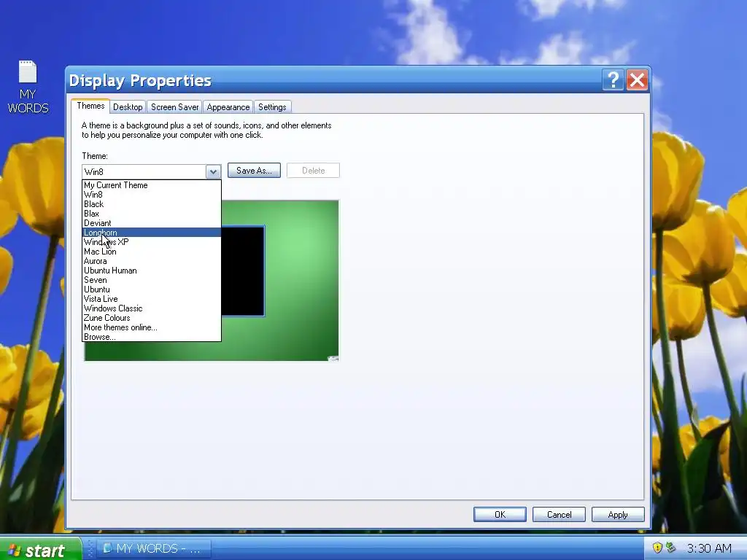Pick the Blax theme
The height and width of the screenshot is (560, 747).
pyautogui.click(x=152, y=214)
